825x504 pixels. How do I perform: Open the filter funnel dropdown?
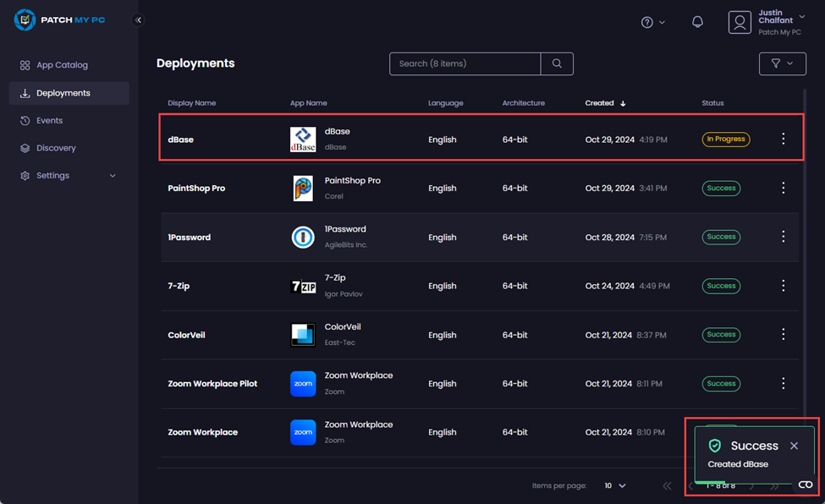782,63
